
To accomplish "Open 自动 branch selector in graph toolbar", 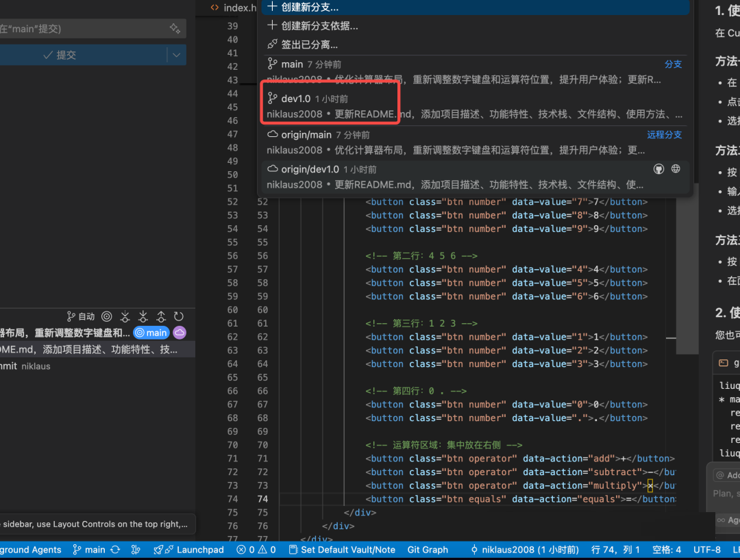I will click(81, 317).
